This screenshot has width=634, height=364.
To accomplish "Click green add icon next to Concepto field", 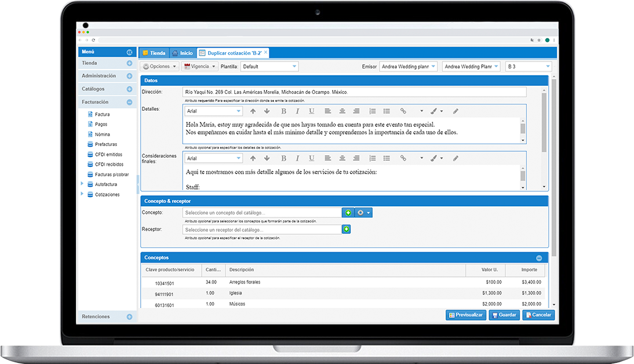I will 348,213.
